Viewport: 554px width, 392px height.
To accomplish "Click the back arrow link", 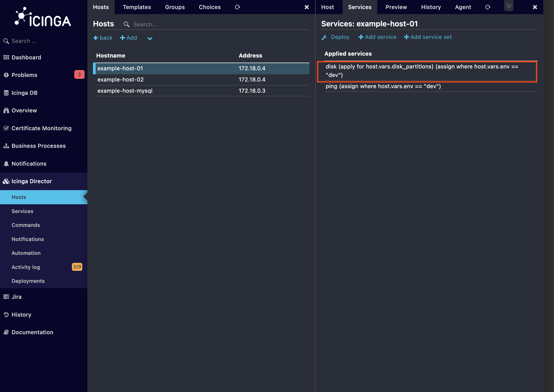I will coord(103,38).
